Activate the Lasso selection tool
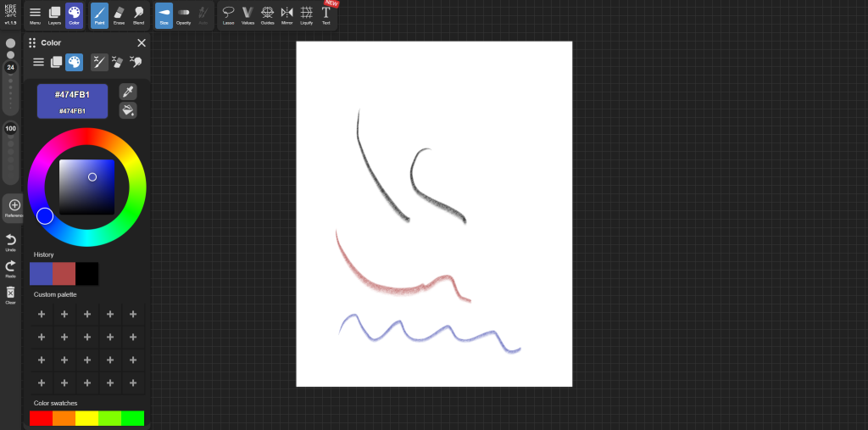Image resolution: width=868 pixels, height=430 pixels. point(228,15)
